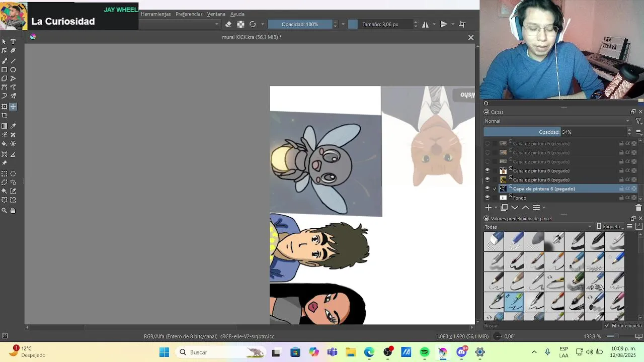Viewport: 644px width, 362px height.
Task: Toggle lock on selected layer
Action: (x=621, y=189)
